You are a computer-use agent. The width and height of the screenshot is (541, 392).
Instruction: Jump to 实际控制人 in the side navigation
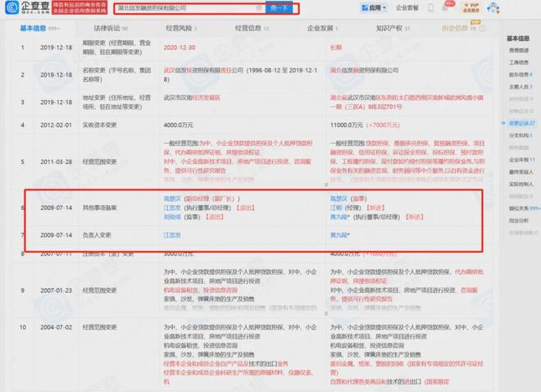pyautogui.click(x=521, y=185)
